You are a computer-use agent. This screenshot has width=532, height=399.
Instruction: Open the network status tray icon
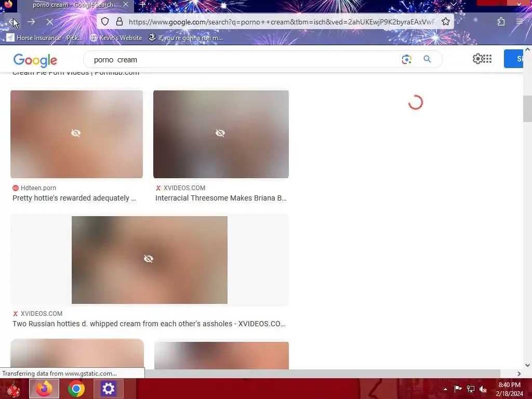click(x=471, y=389)
